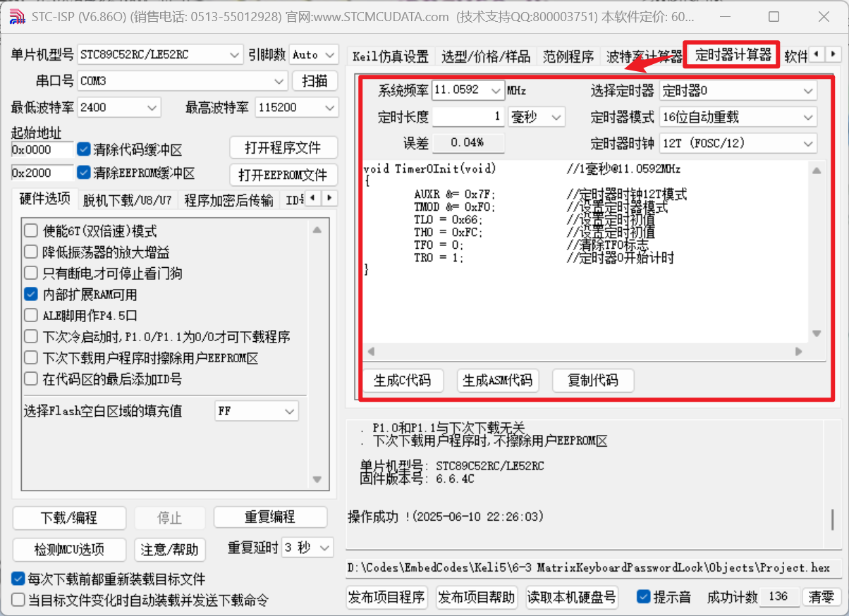The image size is (849, 616).
Task: Click 重复编程 button
Action: pos(271,517)
